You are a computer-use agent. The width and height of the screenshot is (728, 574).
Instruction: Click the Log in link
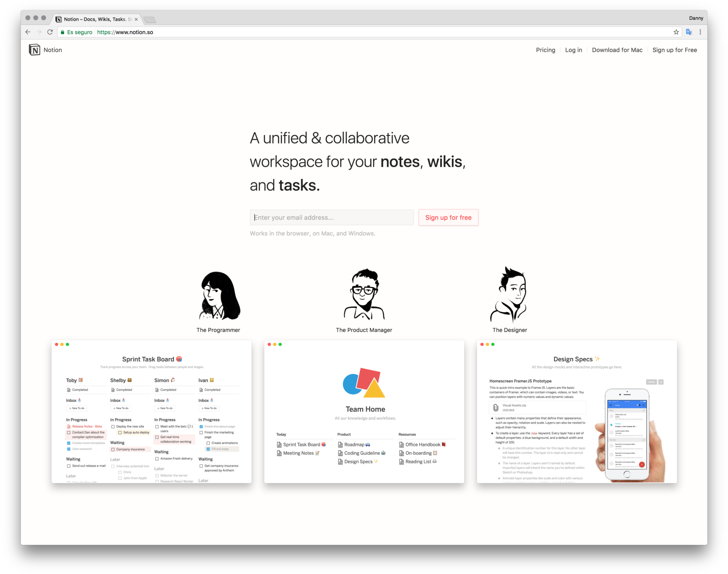tap(573, 50)
